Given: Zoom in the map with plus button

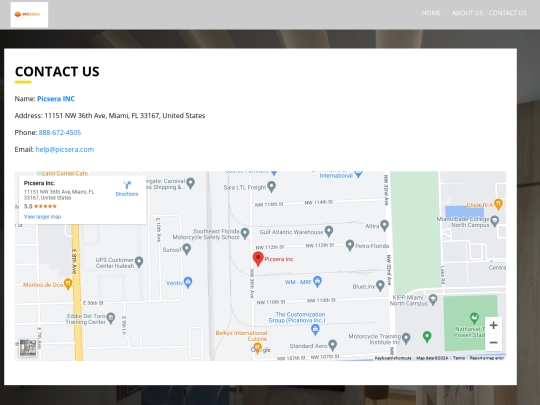Looking at the screenshot, I should click(493, 325).
